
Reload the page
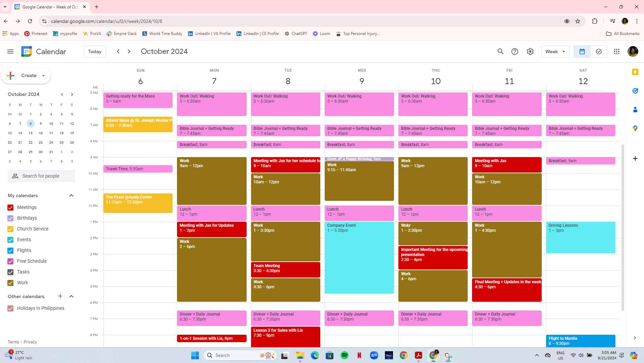pyautogui.click(x=30, y=21)
